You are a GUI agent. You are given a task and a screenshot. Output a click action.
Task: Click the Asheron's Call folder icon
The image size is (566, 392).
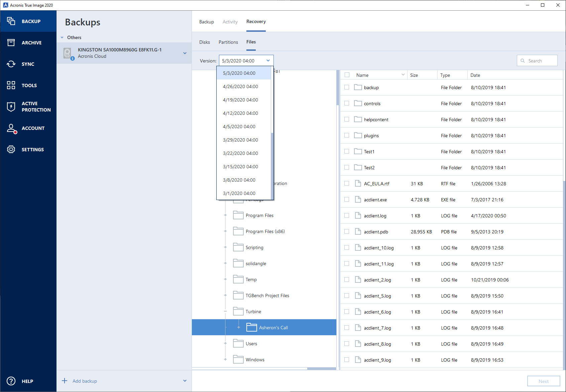click(251, 328)
